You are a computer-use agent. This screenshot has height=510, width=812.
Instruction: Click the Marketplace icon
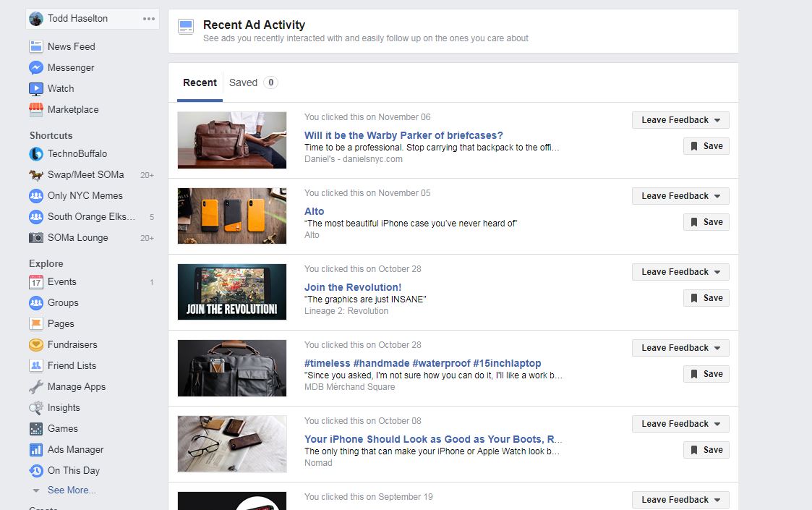35,109
